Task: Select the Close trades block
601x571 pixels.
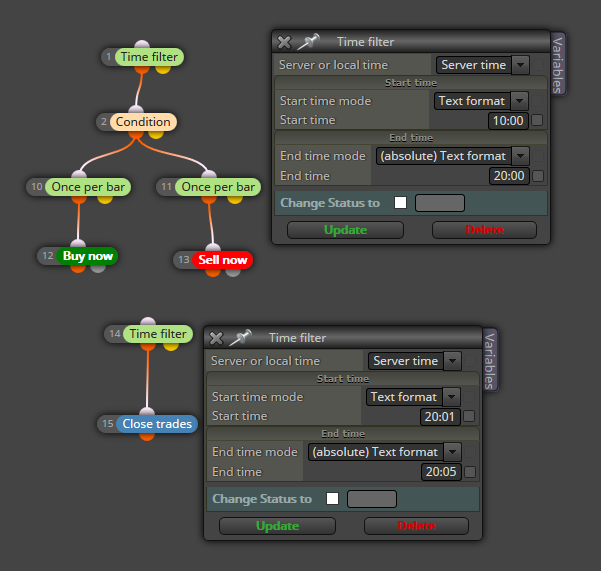Action: 157,424
